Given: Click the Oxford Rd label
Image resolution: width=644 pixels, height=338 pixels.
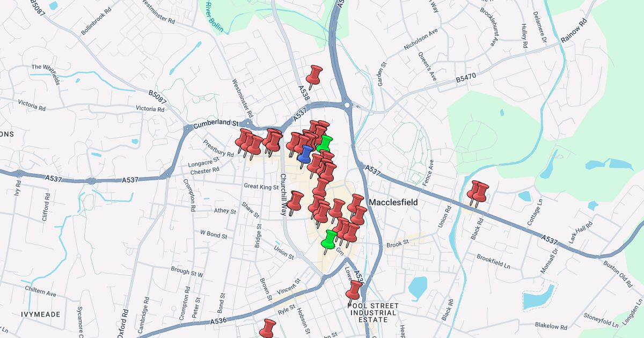Looking at the screenshot, I should coord(125,322).
